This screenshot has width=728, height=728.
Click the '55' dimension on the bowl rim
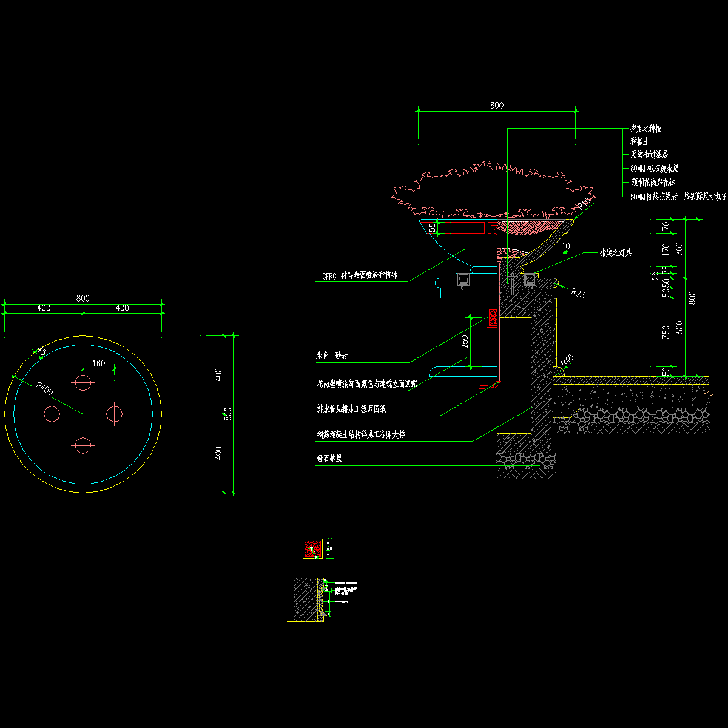tap(432, 227)
